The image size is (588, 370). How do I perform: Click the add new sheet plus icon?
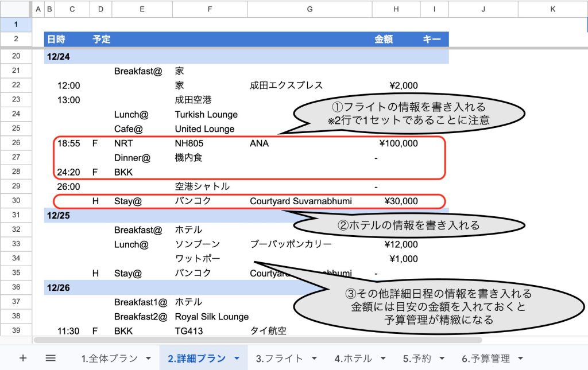[23, 358]
